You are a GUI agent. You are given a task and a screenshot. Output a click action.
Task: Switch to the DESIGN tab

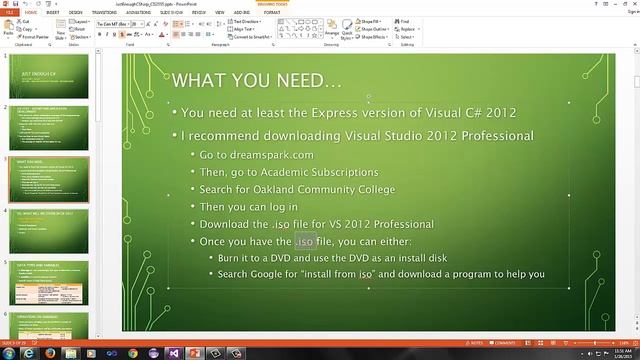[x=76, y=13]
